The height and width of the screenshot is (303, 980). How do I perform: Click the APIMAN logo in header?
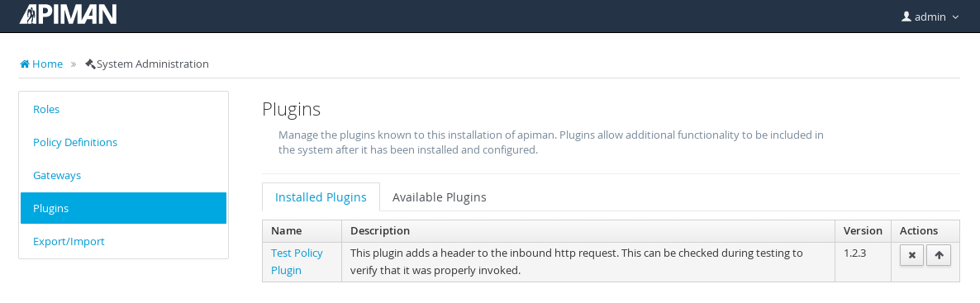68,14
